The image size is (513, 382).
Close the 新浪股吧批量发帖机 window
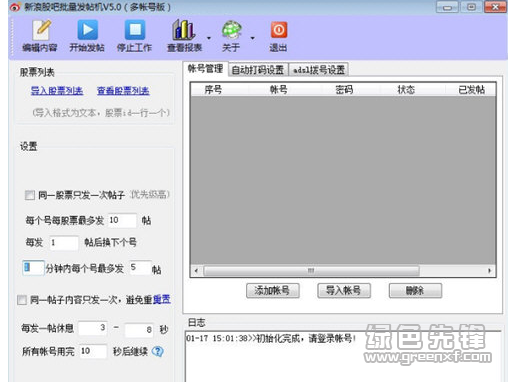pyautogui.click(x=495, y=7)
